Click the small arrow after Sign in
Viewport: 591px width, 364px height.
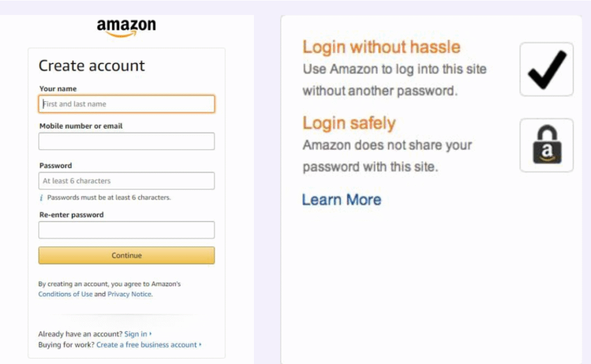click(151, 334)
